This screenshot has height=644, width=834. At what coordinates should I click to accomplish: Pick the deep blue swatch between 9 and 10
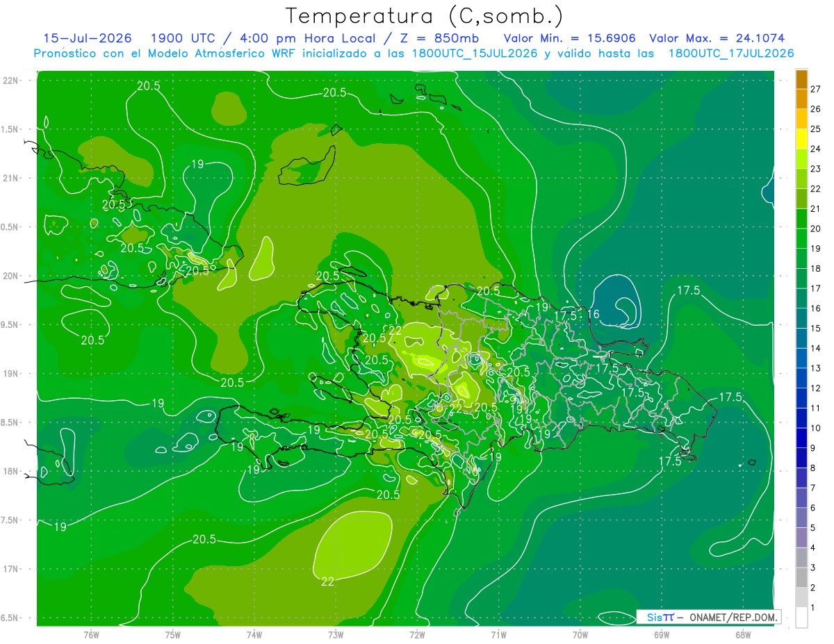(x=801, y=438)
